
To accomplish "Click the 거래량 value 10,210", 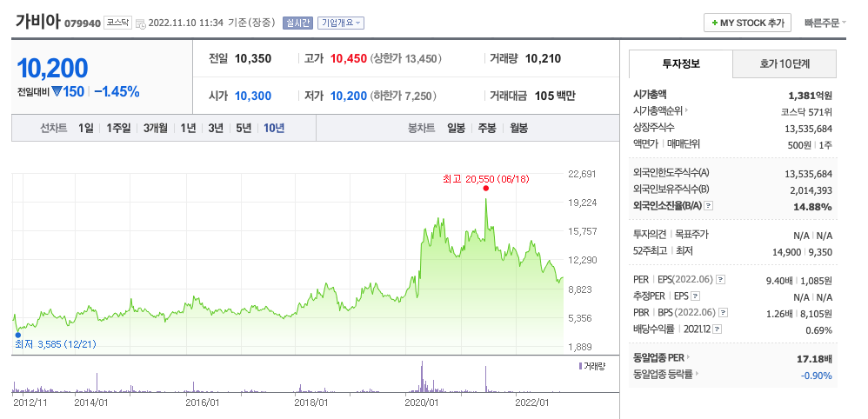I will [x=543, y=58].
